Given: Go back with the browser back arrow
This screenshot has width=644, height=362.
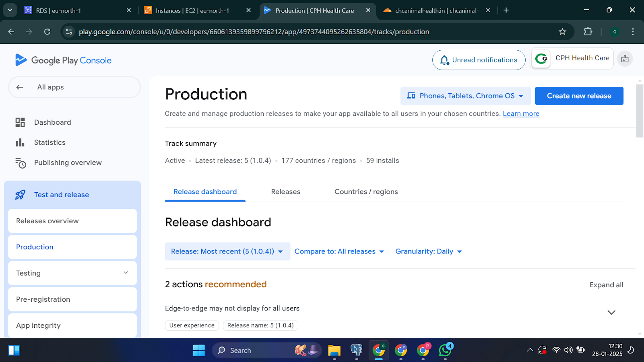Looking at the screenshot, I should 11,32.
